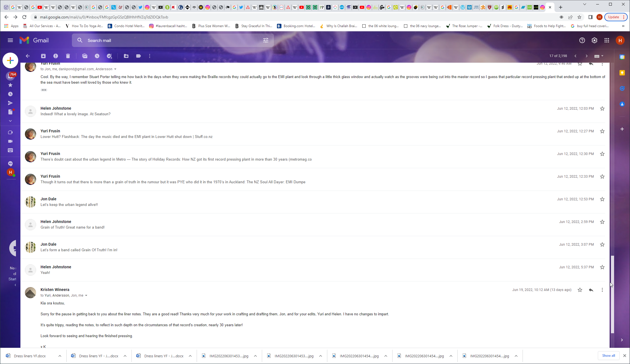
Task: Open options for last IMG202206301454 download
Action: click(516, 356)
